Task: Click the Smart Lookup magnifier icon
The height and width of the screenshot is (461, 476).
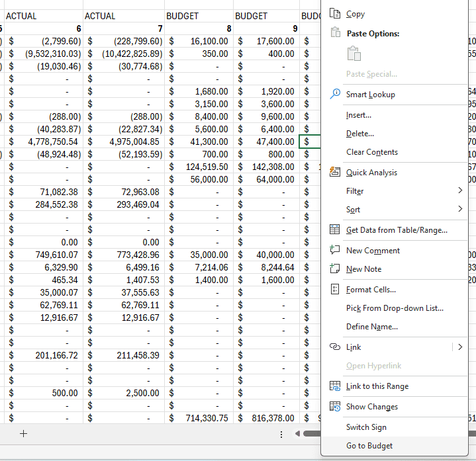Action: pyautogui.click(x=335, y=95)
